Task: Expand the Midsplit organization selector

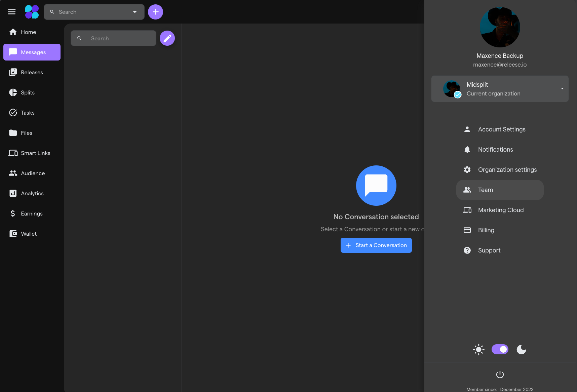Action: tap(500, 89)
